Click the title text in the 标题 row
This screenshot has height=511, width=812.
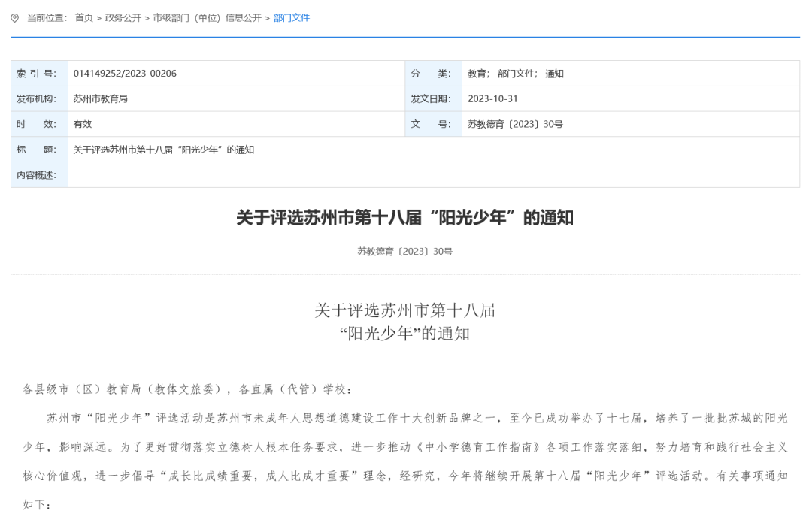click(164, 150)
